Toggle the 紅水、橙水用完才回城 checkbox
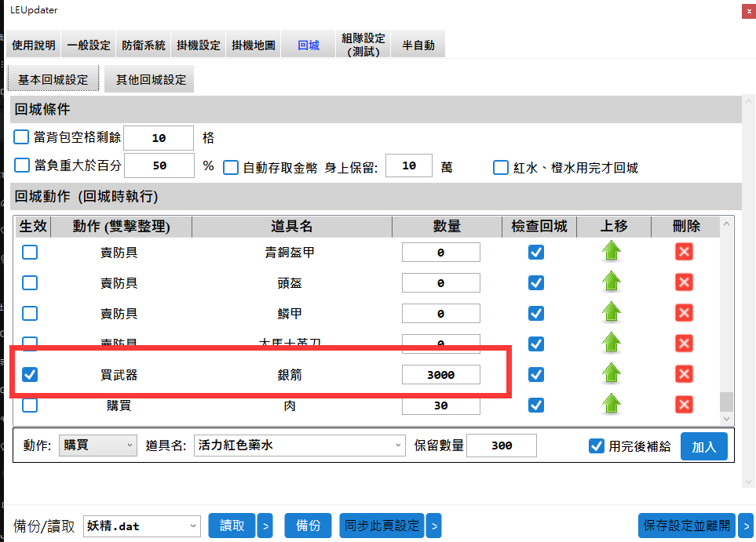Image resolution: width=756 pixels, height=542 pixels. (500, 168)
